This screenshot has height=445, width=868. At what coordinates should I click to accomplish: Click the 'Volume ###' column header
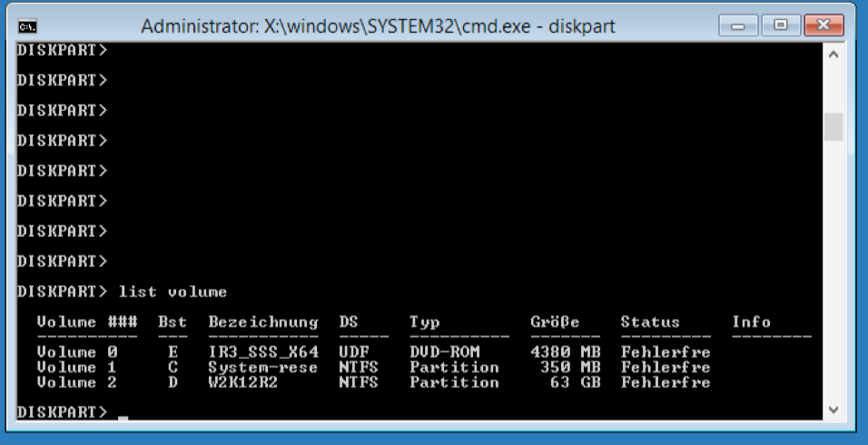pyautogui.click(x=87, y=321)
